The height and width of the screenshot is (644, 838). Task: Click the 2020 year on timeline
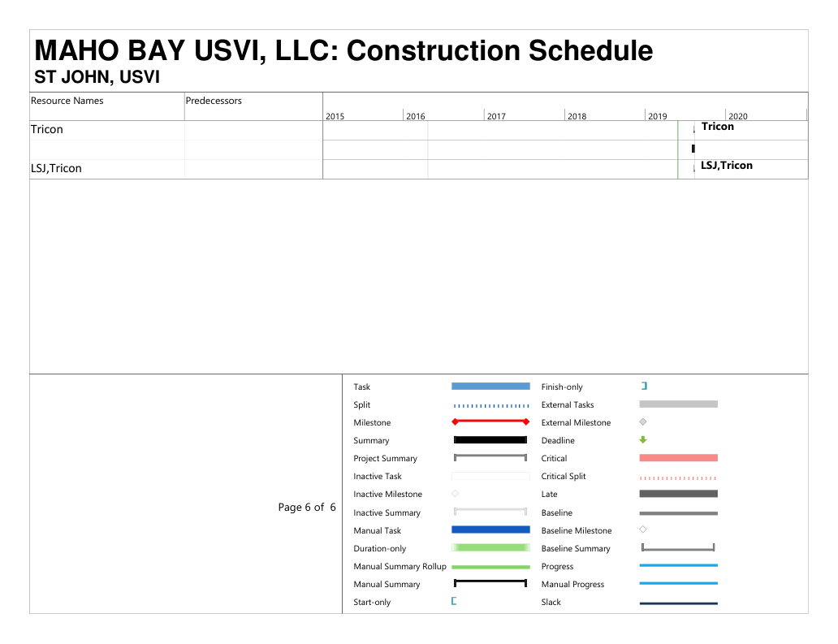(x=738, y=116)
